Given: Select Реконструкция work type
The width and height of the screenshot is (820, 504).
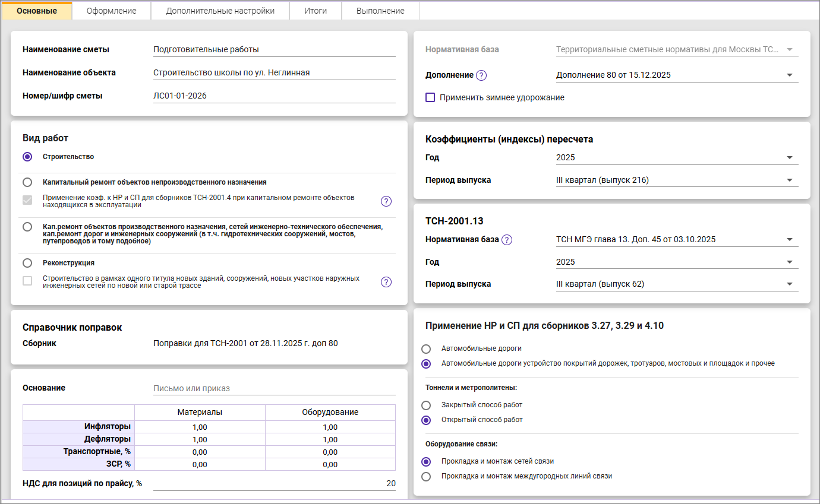Looking at the screenshot, I should pyautogui.click(x=27, y=263).
